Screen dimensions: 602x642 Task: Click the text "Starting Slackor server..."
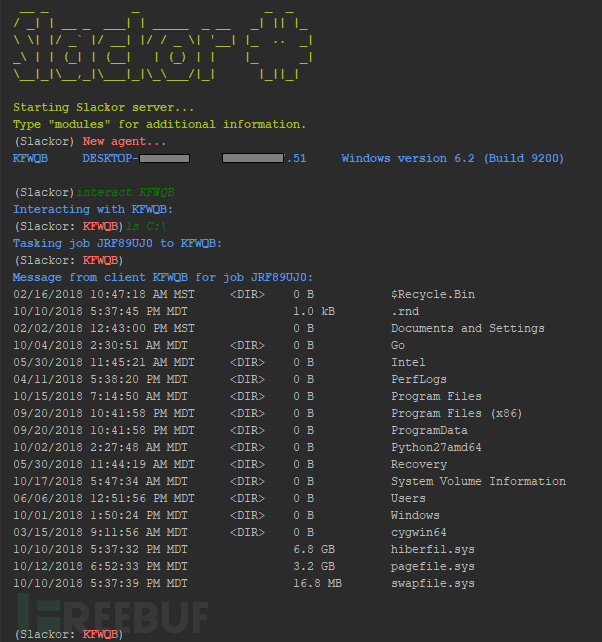(103, 108)
